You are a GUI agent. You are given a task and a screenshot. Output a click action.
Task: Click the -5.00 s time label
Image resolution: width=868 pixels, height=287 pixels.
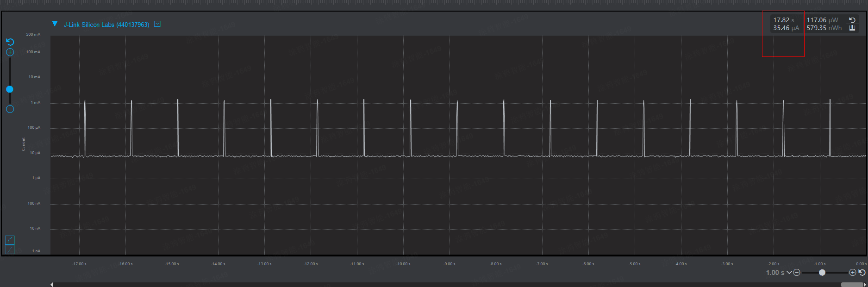[635, 264]
